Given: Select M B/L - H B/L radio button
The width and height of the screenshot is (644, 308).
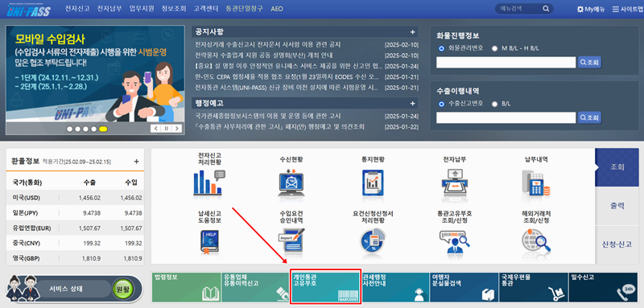Looking at the screenshot, I should 494,48.
